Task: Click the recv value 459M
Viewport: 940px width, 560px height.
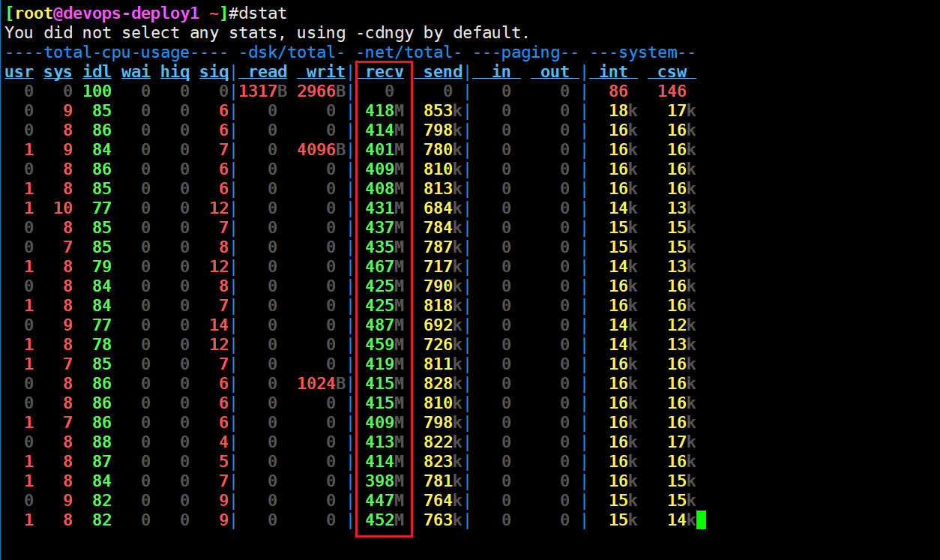Action: click(385, 345)
